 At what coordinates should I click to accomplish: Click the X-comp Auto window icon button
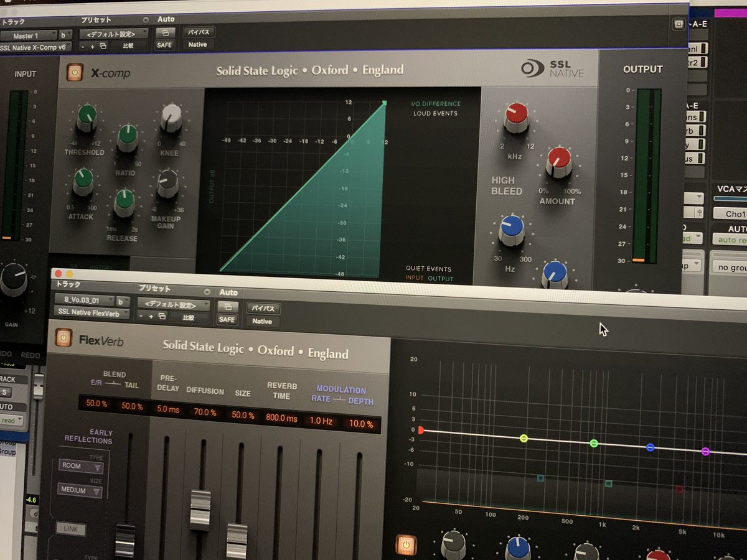(166, 32)
